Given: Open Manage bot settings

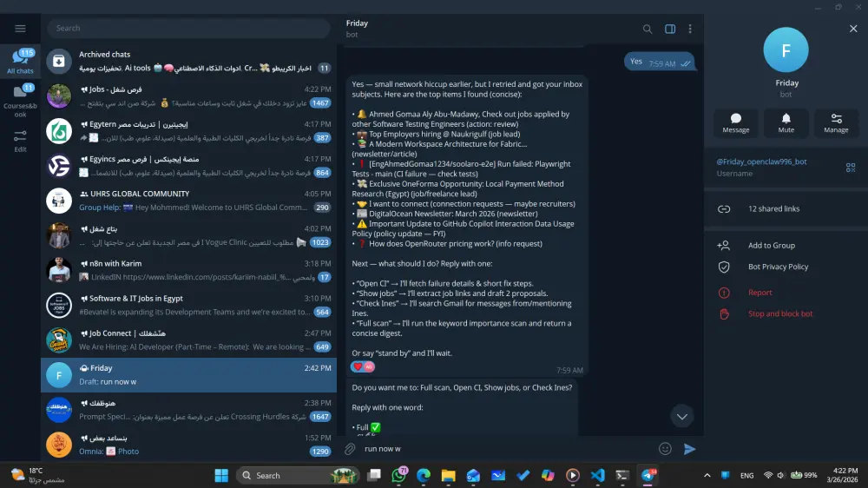Looking at the screenshot, I should coord(836,123).
